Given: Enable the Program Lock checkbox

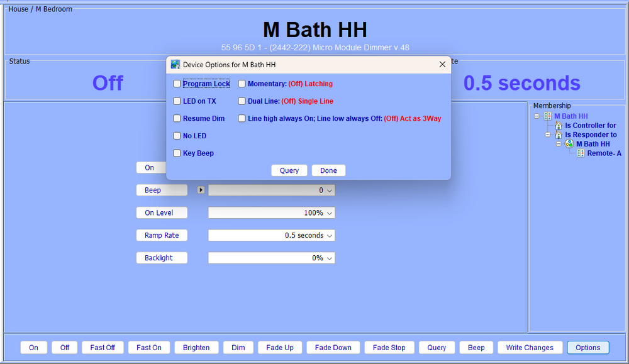Looking at the screenshot, I should point(177,84).
